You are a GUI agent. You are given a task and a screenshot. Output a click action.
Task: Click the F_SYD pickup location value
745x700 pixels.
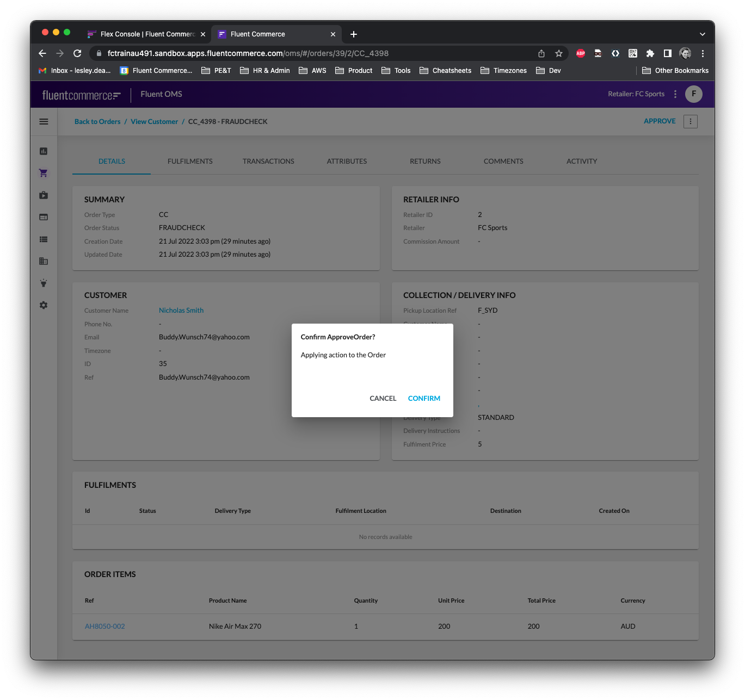point(488,311)
